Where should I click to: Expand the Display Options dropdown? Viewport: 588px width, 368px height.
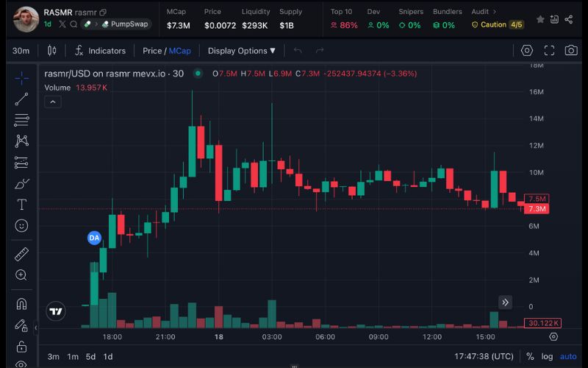(242, 51)
